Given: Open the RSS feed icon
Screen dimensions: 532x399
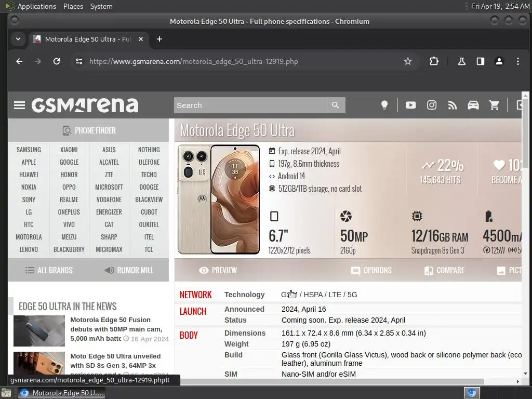Looking at the screenshot, I should (453, 105).
